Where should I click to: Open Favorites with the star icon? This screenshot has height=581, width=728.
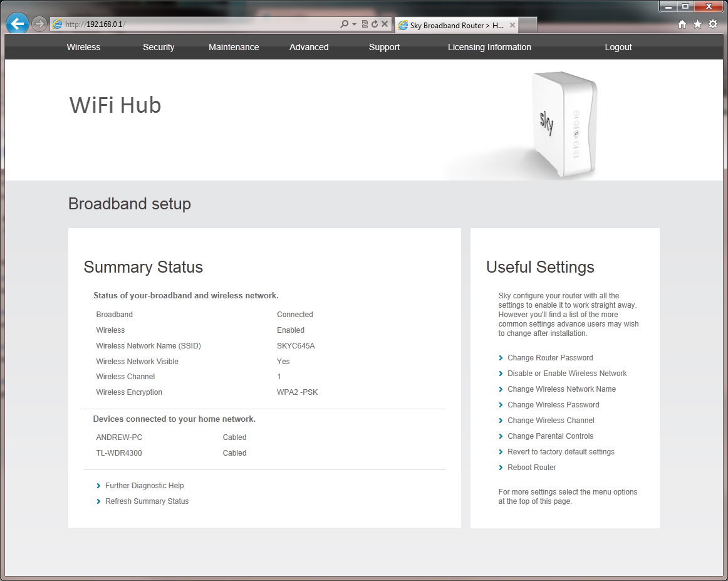coord(697,23)
